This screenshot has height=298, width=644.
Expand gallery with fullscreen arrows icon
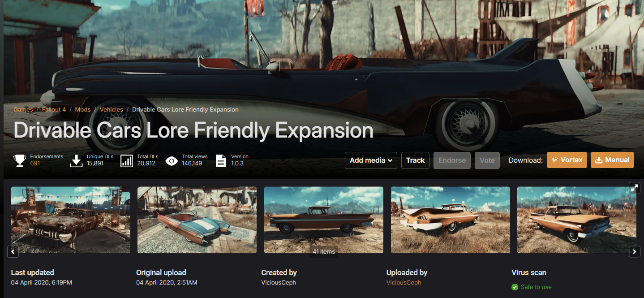pos(634,188)
